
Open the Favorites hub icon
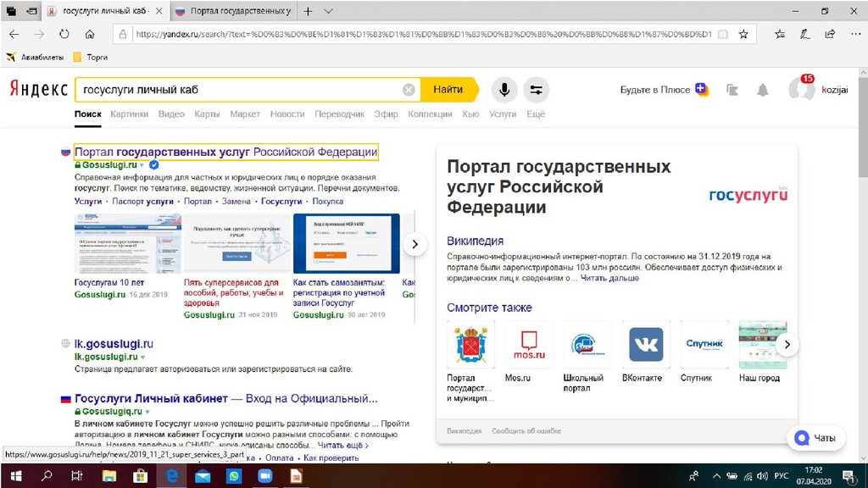coord(780,34)
